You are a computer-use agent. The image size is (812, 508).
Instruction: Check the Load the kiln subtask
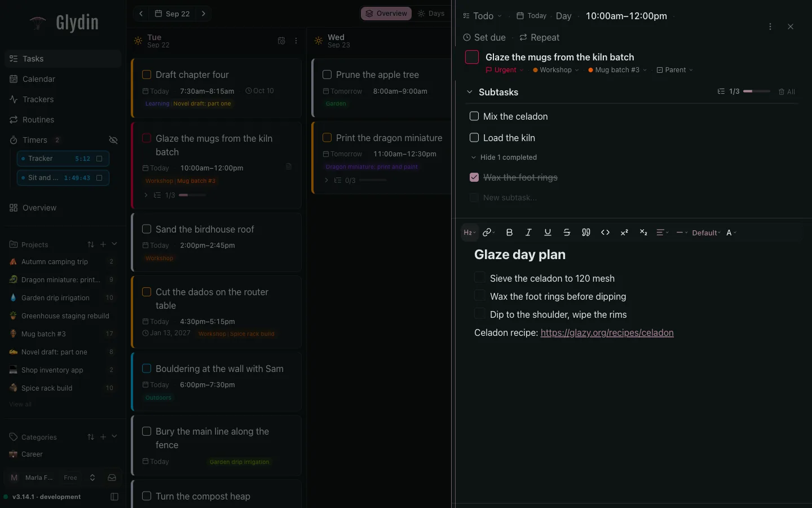pyautogui.click(x=474, y=138)
